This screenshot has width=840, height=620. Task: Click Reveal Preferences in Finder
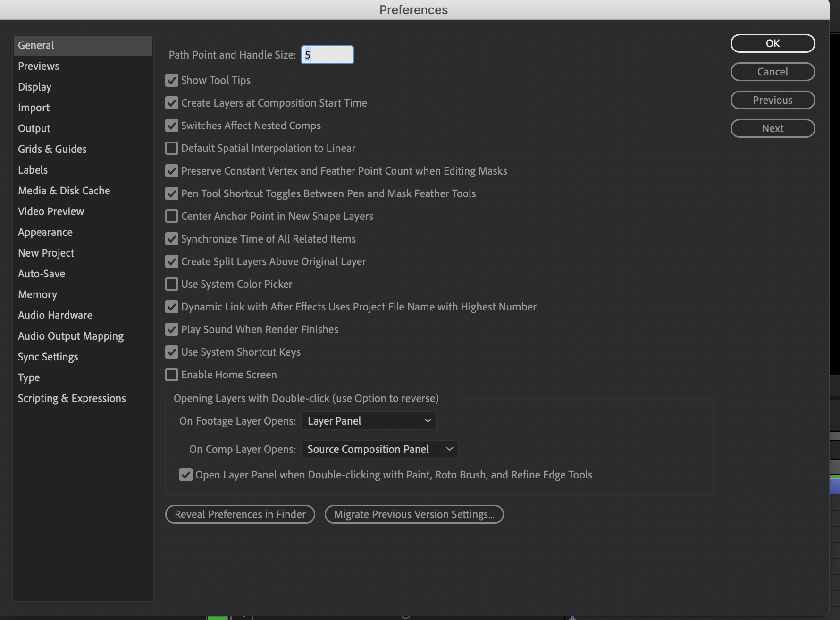[240, 514]
